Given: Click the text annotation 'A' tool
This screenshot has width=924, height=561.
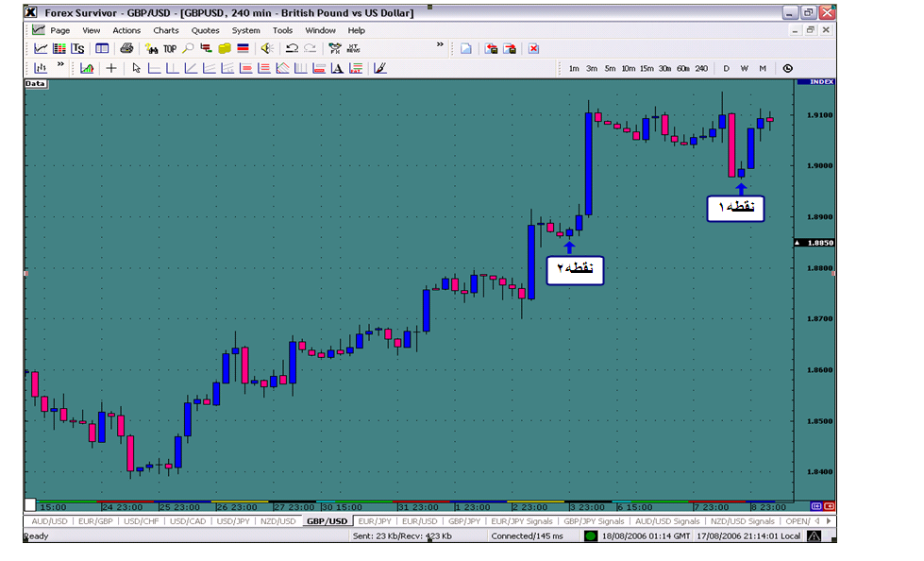Looking at the screenshot, I should [x=337, y=68].
